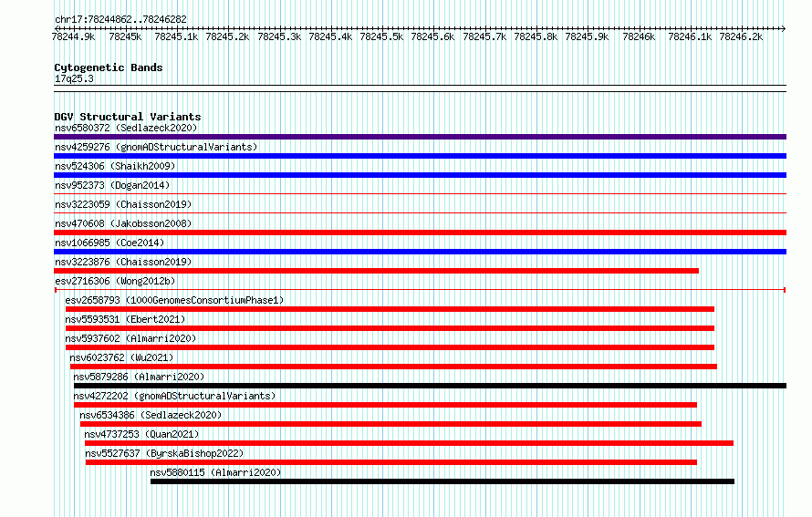Screen dimensions: 812x517
Task: Open nsv470608 (Jakobsson2008) label
Action: 123,223
